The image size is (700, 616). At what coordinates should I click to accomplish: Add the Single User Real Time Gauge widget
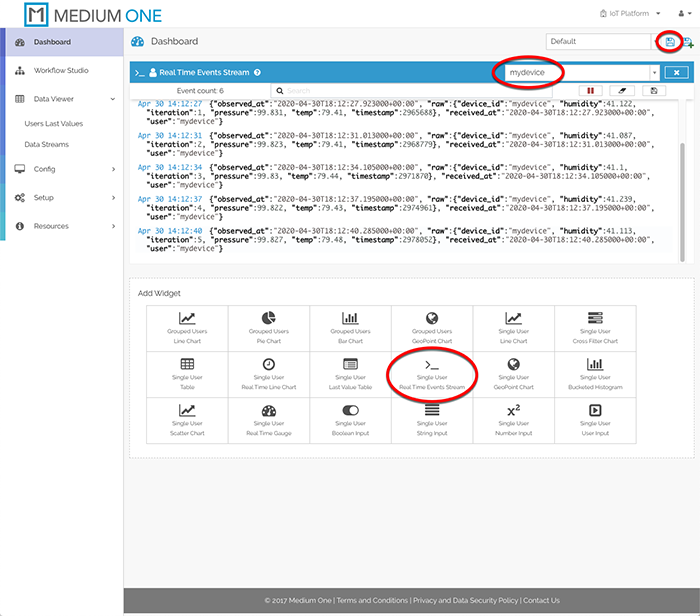[269, 418]
